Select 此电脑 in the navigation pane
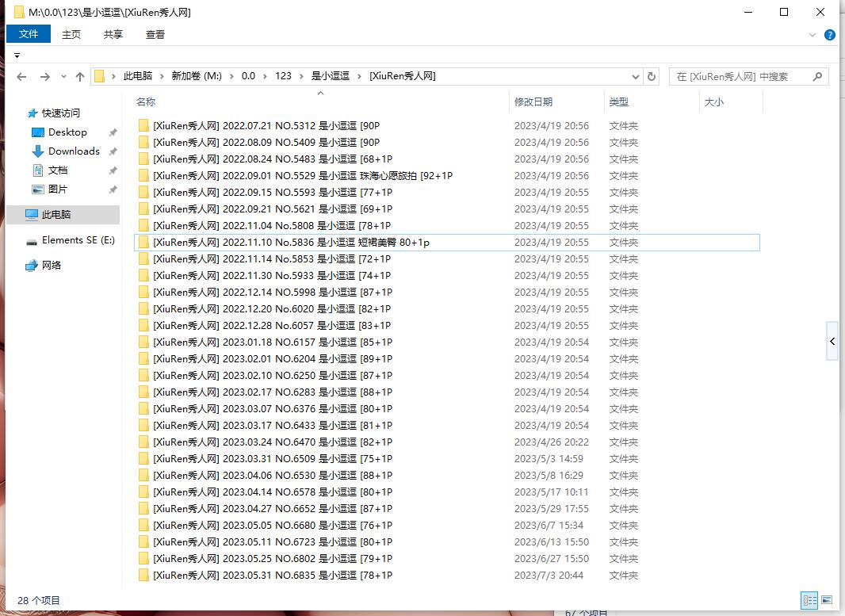This screenshot has width=845, height=616. (63, 215)
